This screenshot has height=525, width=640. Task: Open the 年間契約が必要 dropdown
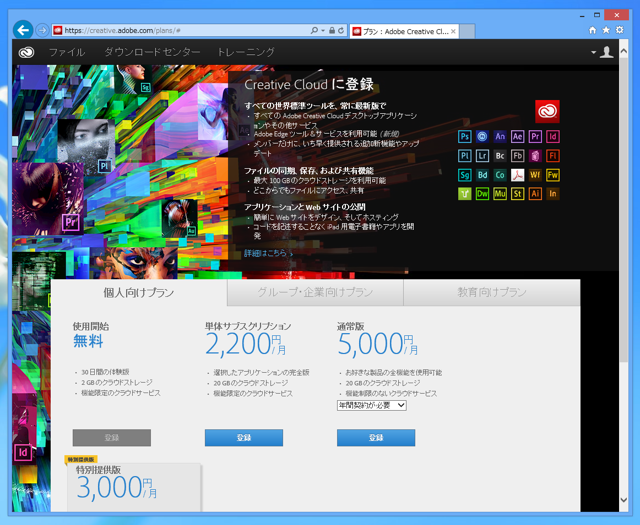coord(371,405)
